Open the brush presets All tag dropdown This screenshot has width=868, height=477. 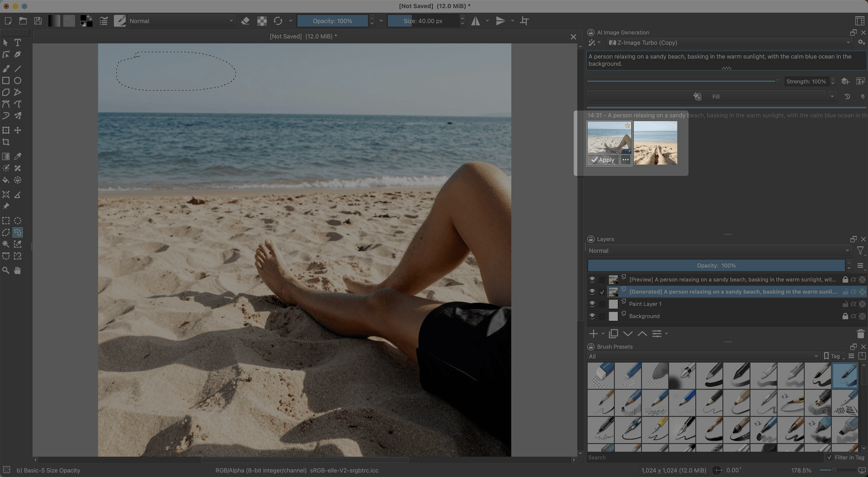click(x=703, y=356)
